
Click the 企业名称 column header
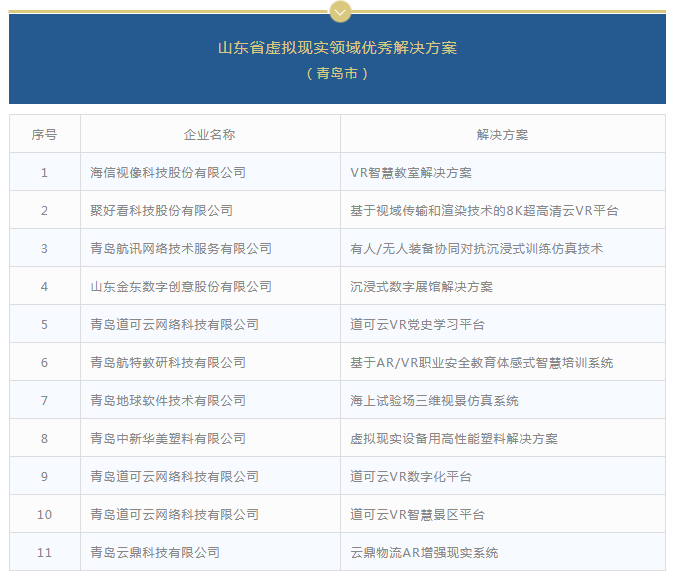point(209,134)
